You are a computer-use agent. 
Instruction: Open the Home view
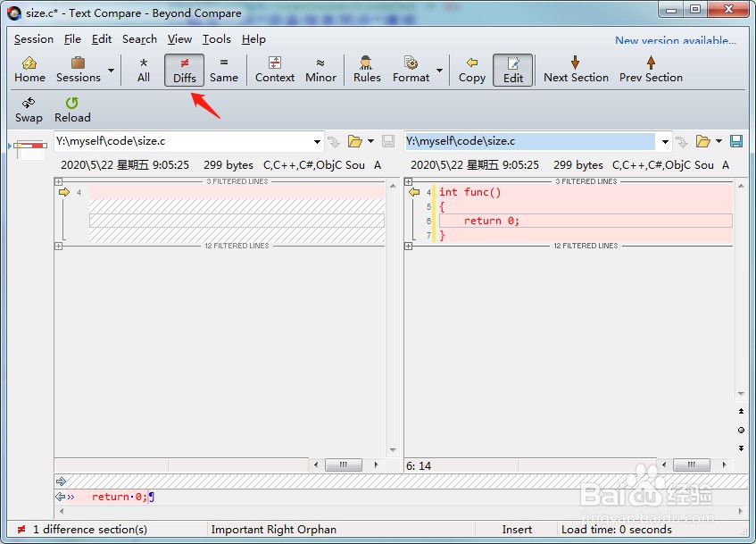pyautogui.click(x=29, y=70)
